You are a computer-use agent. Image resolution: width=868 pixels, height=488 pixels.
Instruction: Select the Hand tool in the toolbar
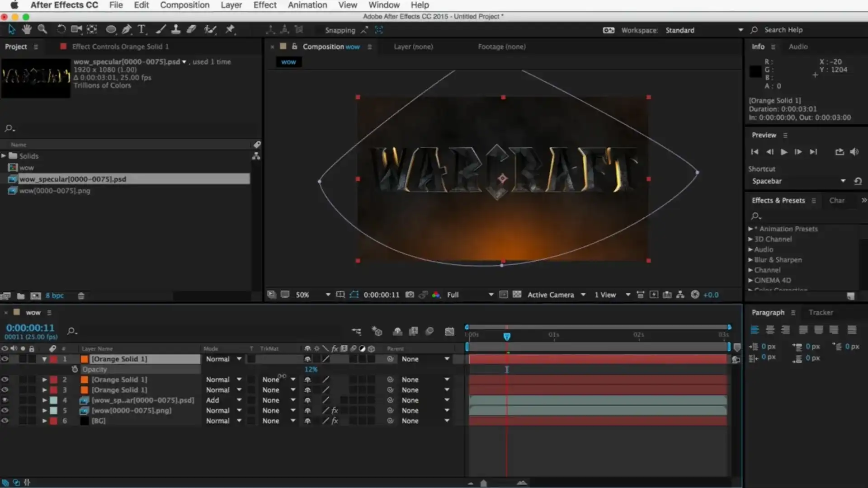(x=27, y=29)
